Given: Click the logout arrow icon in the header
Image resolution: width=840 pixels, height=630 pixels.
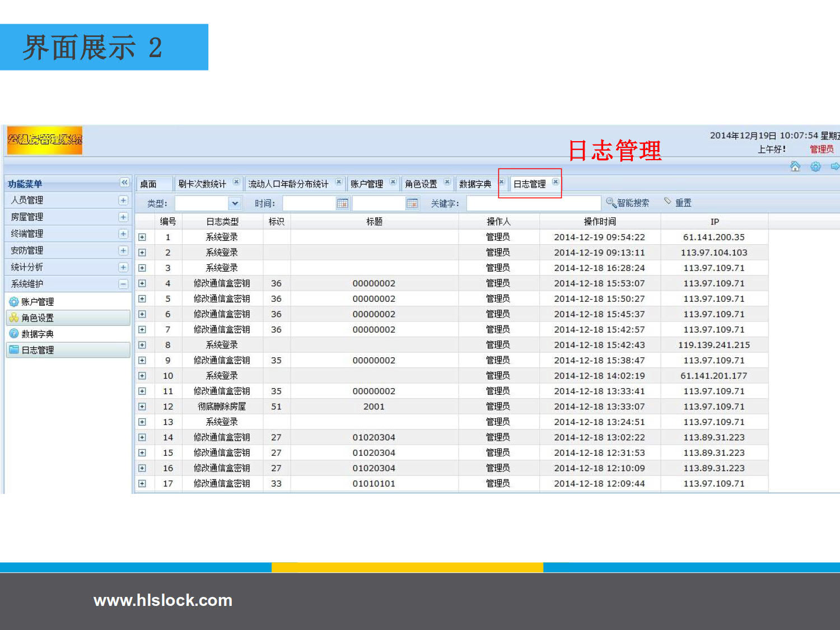Looking at the screenshot, I should [834, 166].
